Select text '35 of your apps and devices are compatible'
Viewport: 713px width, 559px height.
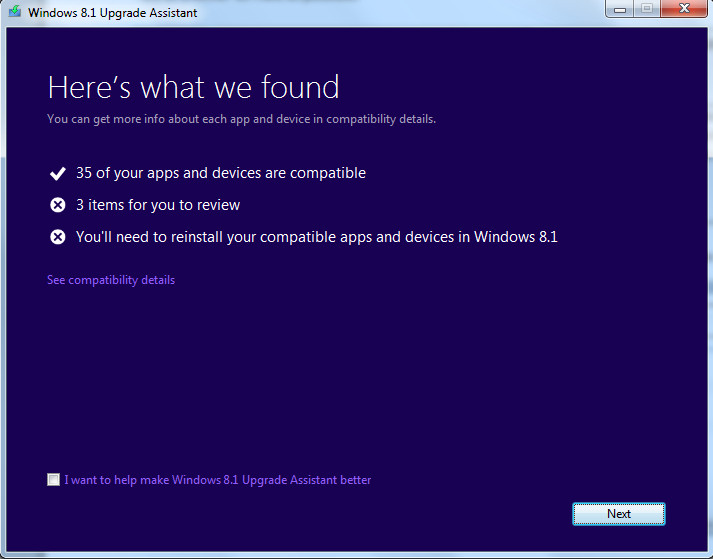221,173
